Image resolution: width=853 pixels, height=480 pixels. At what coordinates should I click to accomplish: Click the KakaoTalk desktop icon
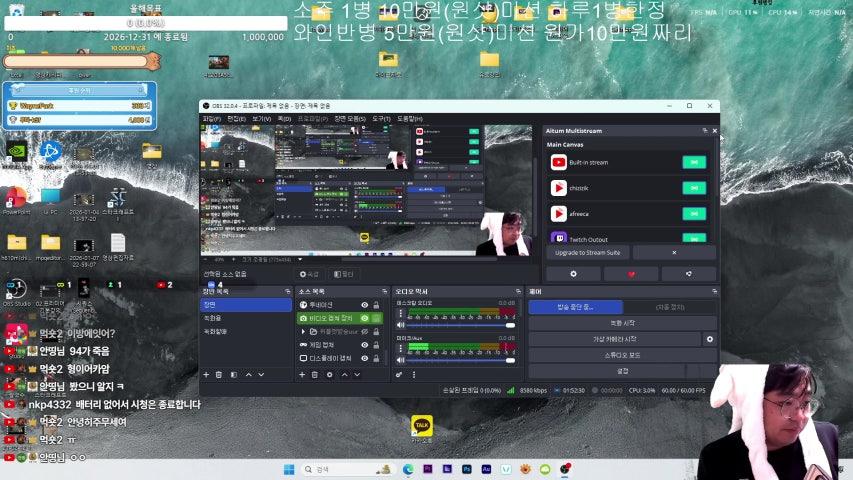point(422,426)
